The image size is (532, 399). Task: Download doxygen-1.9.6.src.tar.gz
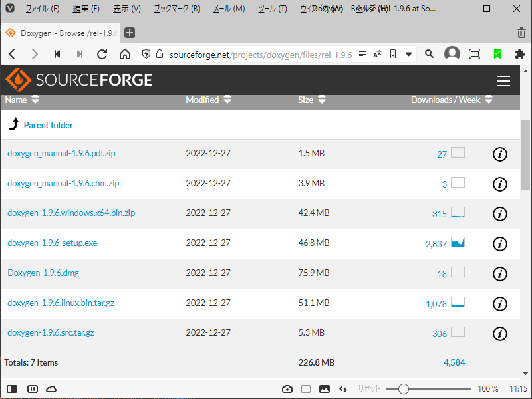tap(51, 332)
